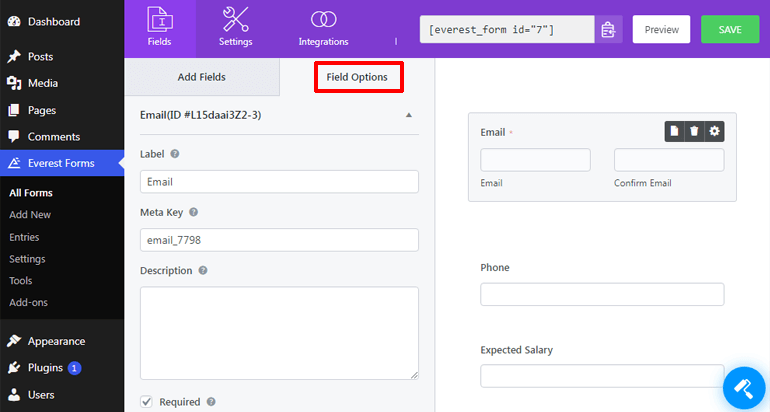Click the Dashboard gauge icon

[14, 22]
